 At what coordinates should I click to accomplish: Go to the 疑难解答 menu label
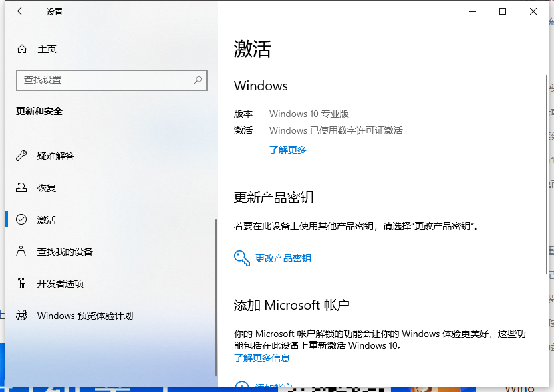coord(56,156)
